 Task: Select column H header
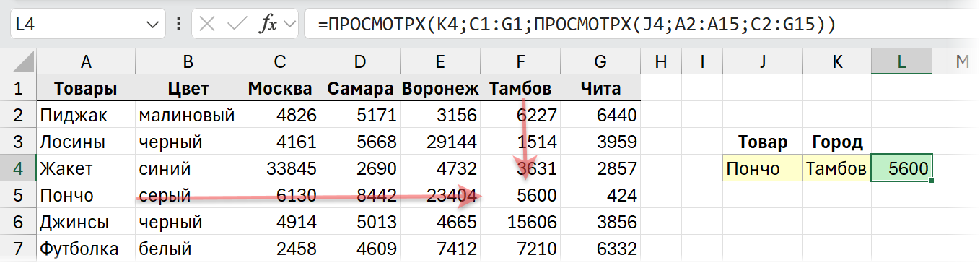660,62
